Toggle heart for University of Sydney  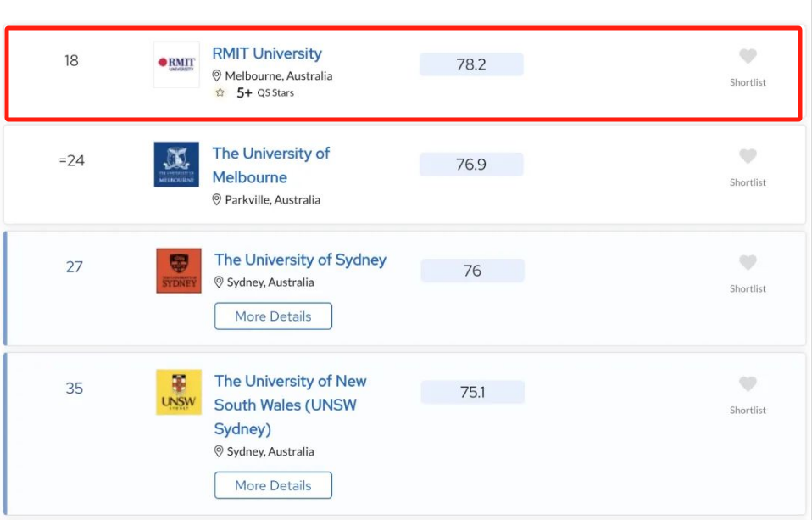748,262
